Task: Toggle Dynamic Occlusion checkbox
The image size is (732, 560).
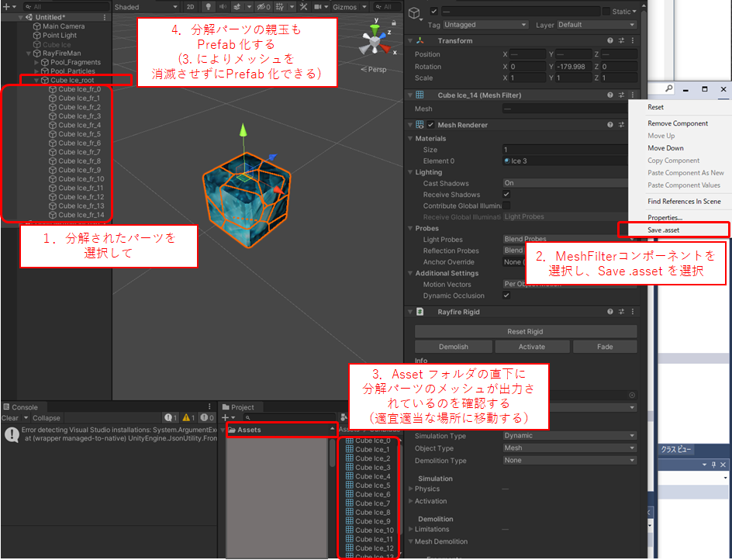Action: [x=506, y=296]
